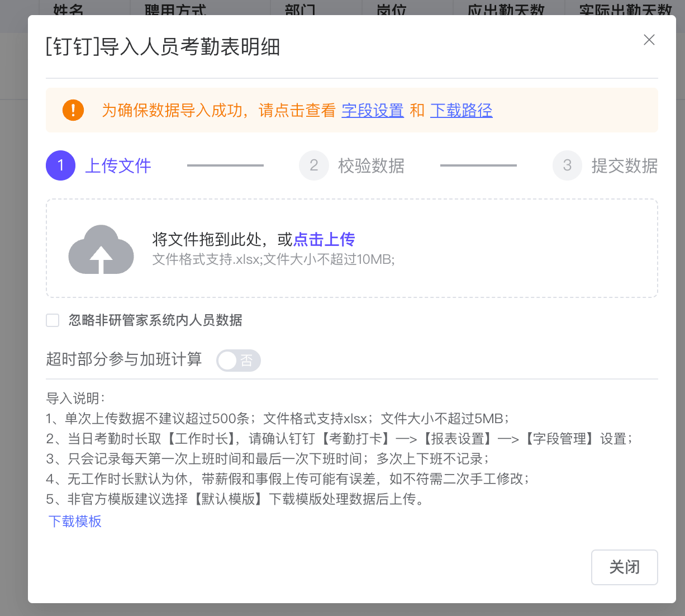Select the step 1 numbered circle
685x616 pixels.
[60, 165]
